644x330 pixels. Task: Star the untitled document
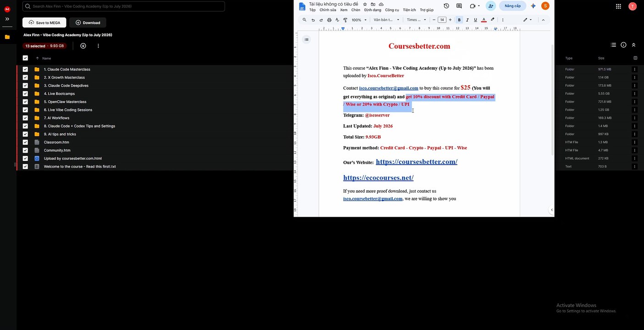365,4
